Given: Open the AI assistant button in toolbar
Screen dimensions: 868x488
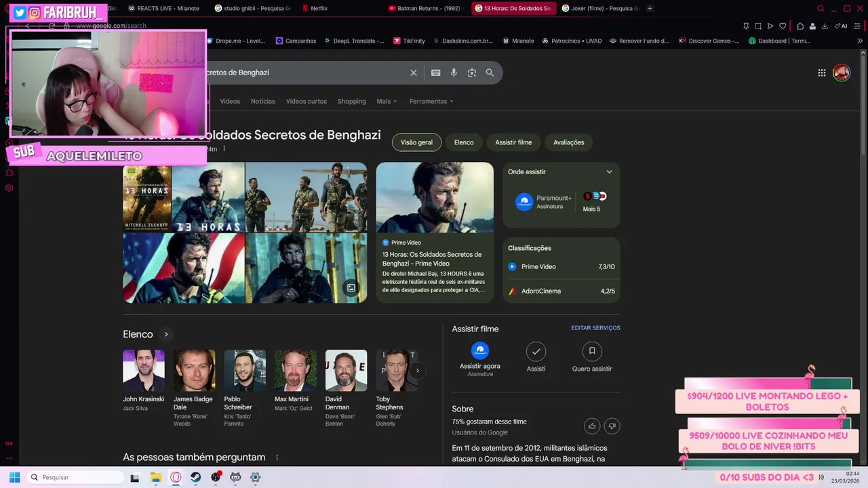Looking at the screenshot, I should pos(841,26).
